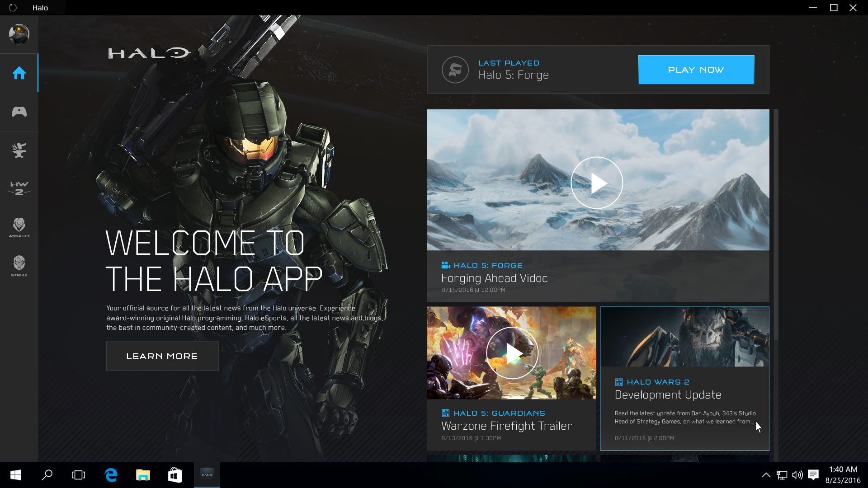
Task: Click the Forge hammer icon in sidebar
Action: click(x=19, y=150)
